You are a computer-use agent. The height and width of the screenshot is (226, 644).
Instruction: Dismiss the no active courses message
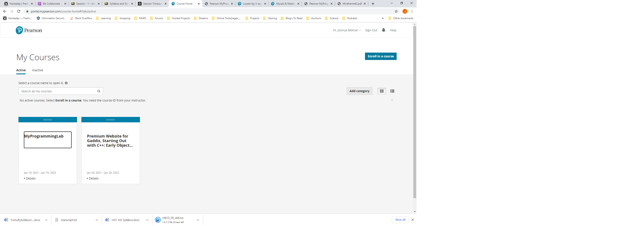[x=392, y=100]
